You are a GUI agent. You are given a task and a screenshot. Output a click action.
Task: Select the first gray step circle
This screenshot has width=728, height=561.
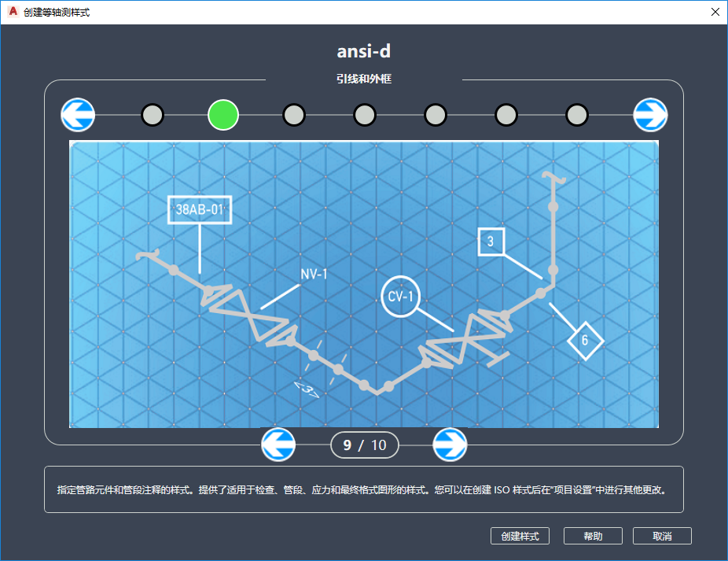(153, 115)
